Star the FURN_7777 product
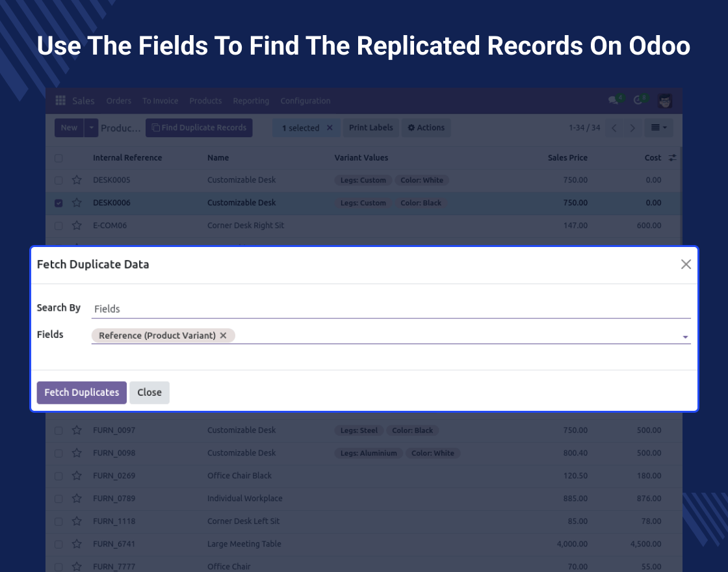The width and height of the screenshot is (728, 572). coord(77,567)
